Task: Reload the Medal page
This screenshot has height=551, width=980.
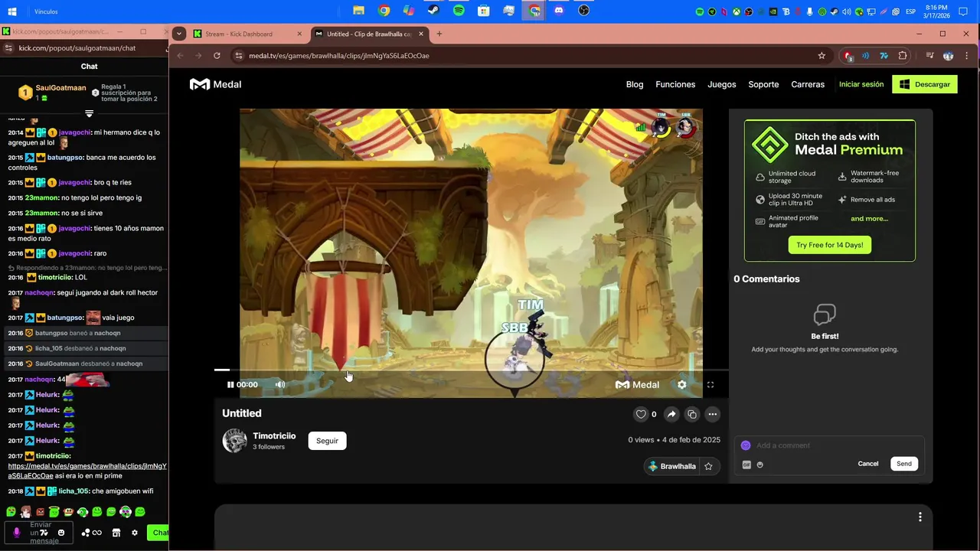Action: click(217, 56)
